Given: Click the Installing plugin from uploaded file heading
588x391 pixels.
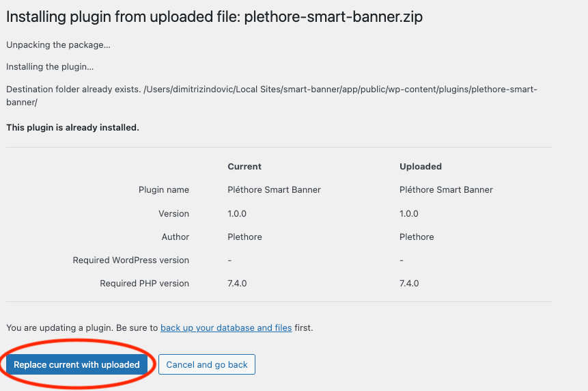Looking at the screenshot, I should tap(214, 17).
